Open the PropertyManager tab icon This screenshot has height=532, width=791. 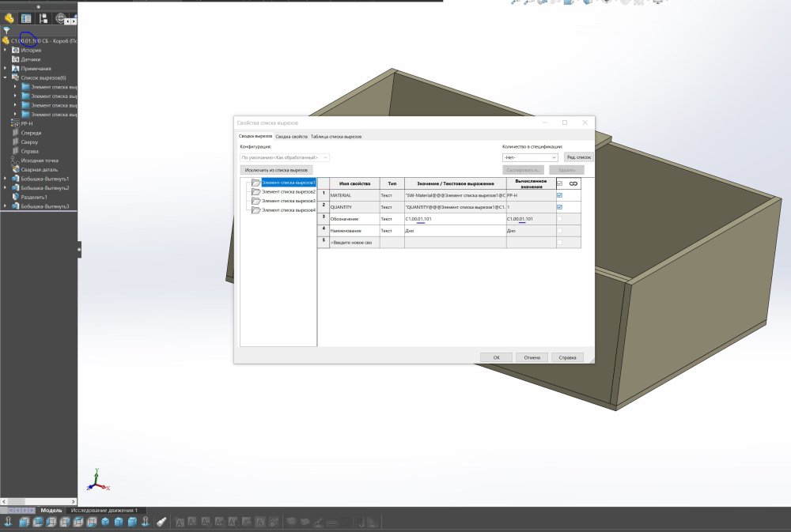pyautogui.click(x=26, y=19)
